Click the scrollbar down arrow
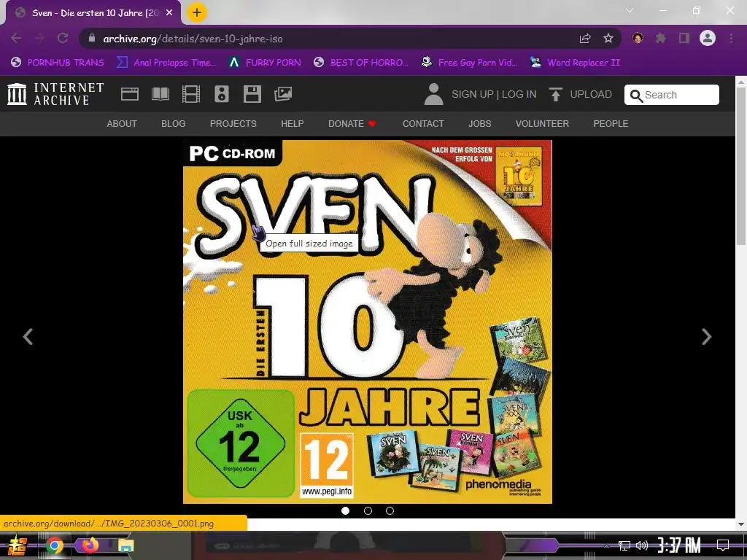 741,524
